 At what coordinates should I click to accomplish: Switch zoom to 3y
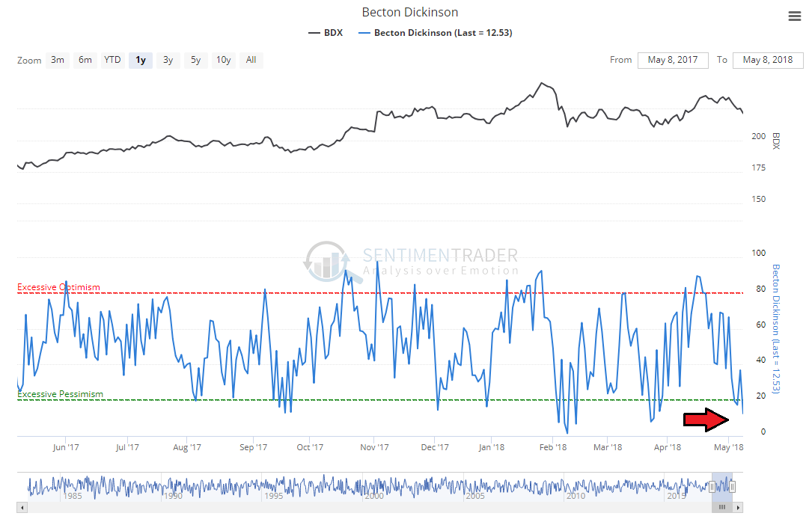click(168, 60)
